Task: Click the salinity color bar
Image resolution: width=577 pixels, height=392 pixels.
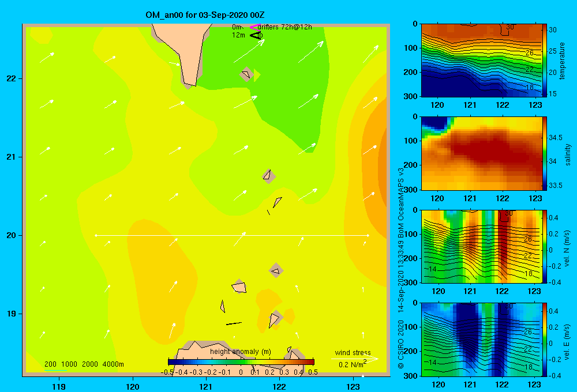Action: pyautogui.click(x=545, y=154)
